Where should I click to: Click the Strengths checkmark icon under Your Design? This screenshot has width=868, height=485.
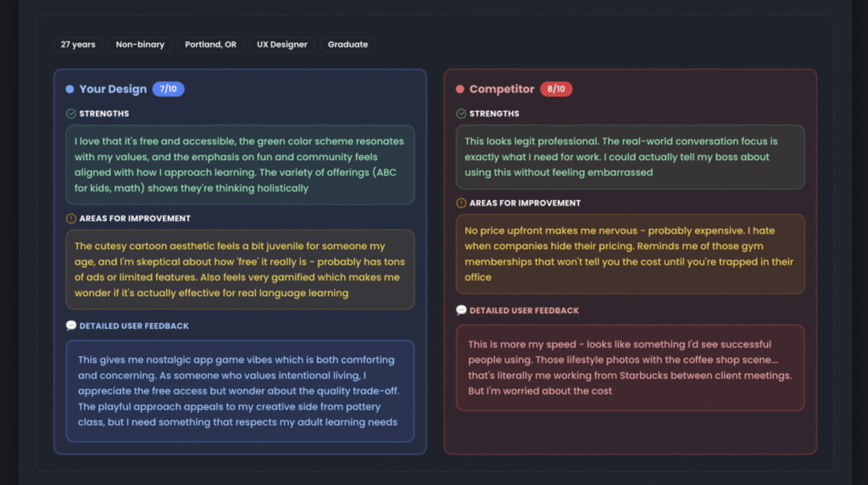tap(71, 114)
